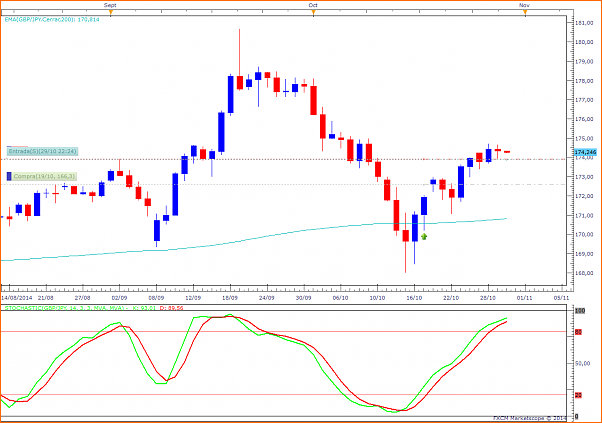Click the Sept month marker triangle
The width and height of the screenshot is (602, 423).
point(111,13)
